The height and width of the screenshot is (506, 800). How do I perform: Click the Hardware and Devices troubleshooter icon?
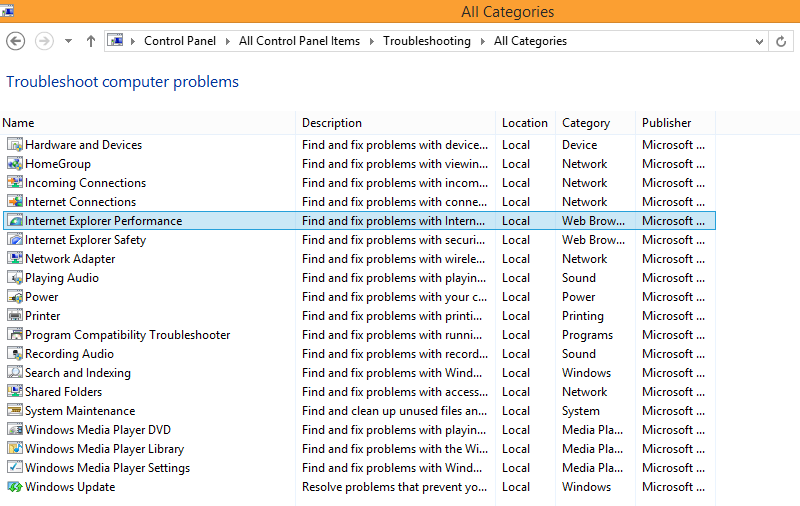coord(15,145)
